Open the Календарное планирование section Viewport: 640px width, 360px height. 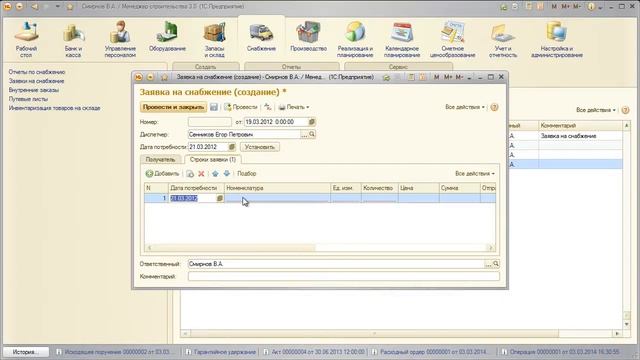pos(402,40)
